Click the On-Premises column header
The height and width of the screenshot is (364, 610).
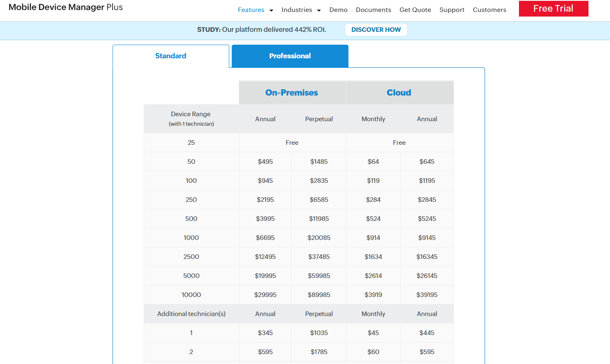tap(292, 93)
